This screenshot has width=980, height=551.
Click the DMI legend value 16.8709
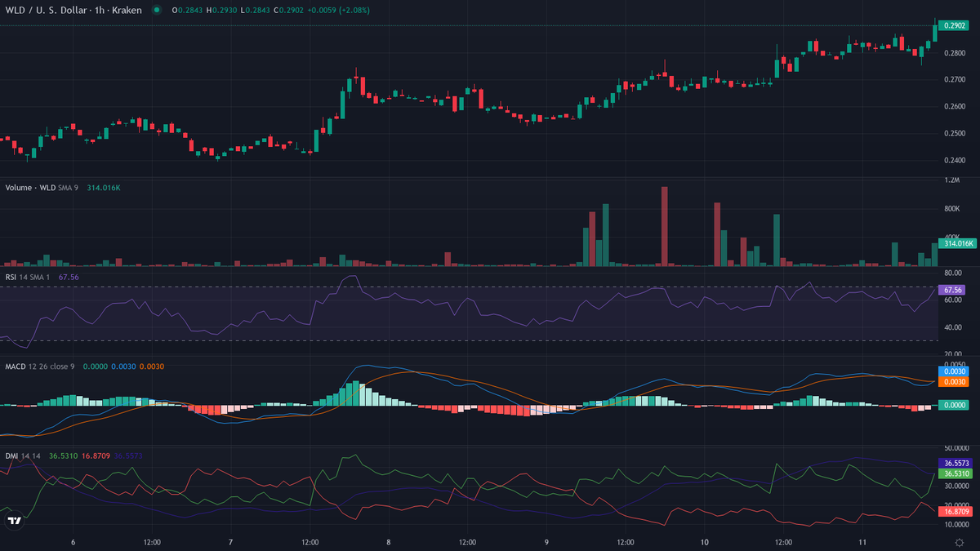[96, 455]
